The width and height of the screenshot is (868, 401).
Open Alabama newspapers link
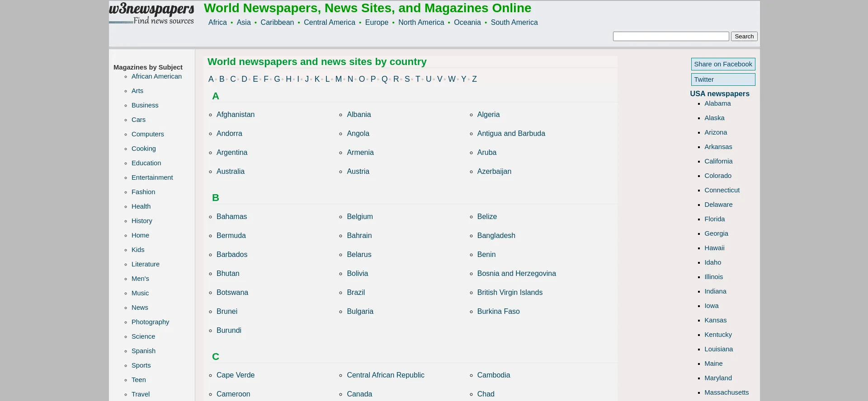pos(717,103)
